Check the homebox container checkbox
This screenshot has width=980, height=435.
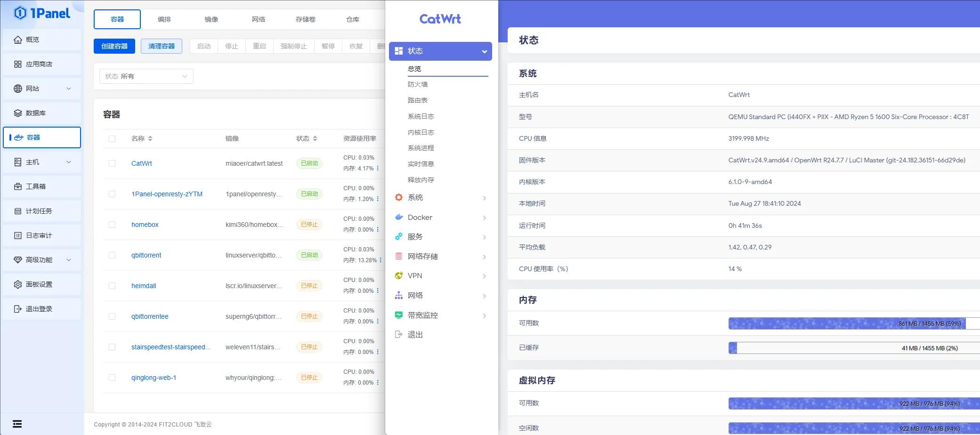tap(112, 225)
